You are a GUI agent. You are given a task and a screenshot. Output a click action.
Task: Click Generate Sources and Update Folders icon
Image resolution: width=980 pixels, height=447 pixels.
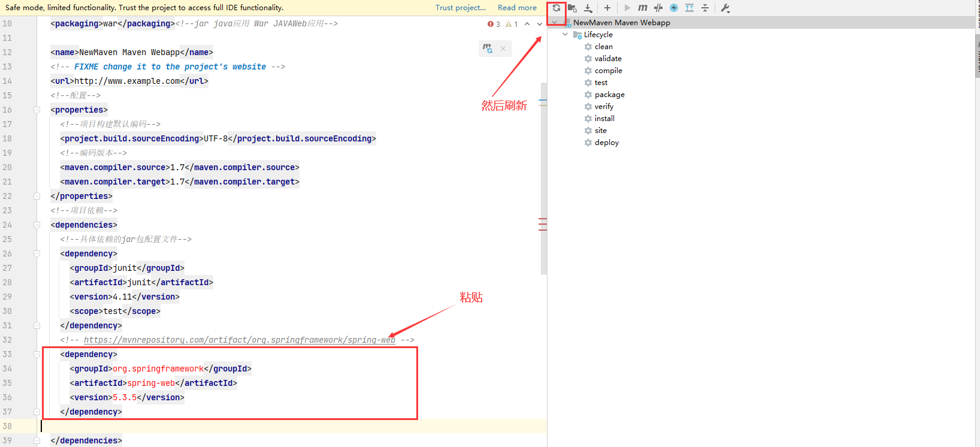click(572, 8)
